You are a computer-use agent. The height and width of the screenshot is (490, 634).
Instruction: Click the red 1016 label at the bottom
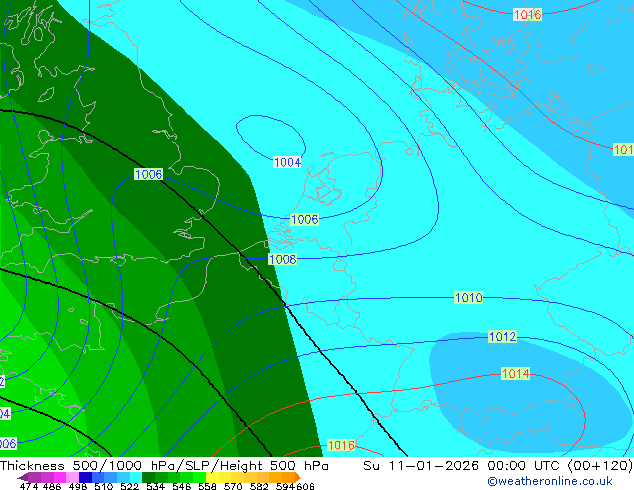(341, 446)
